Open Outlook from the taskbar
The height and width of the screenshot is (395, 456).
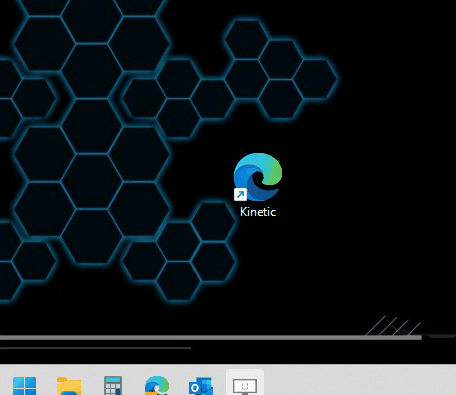click(x=201, y=386)
